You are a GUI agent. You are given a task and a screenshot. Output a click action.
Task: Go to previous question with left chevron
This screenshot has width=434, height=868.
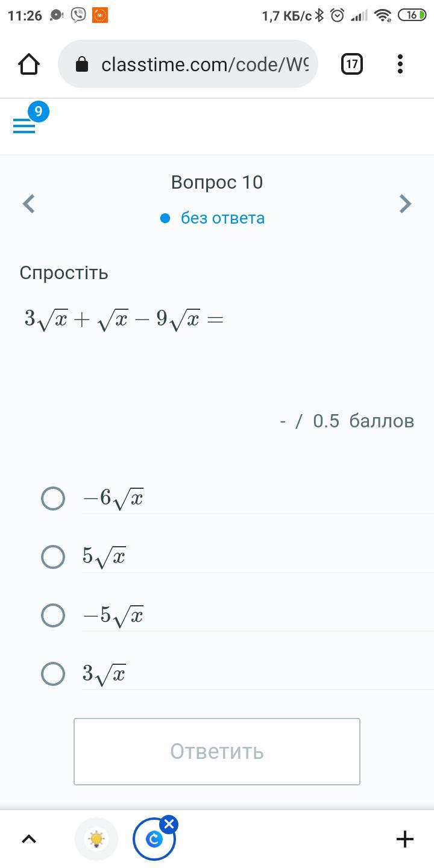tap(28, 204)
